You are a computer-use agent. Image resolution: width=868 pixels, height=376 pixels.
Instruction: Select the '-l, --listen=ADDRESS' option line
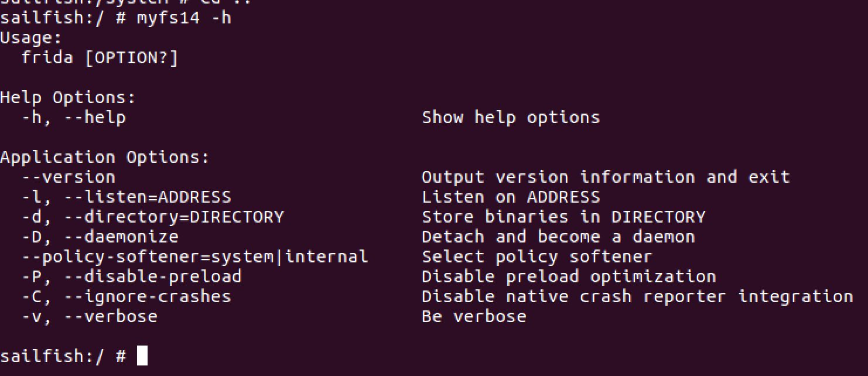(x=127, y=197)
